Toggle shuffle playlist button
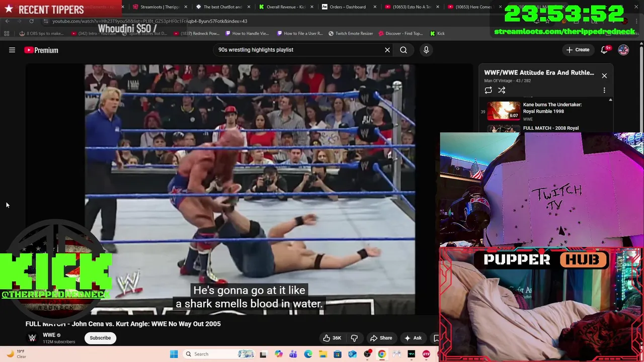 502,90
